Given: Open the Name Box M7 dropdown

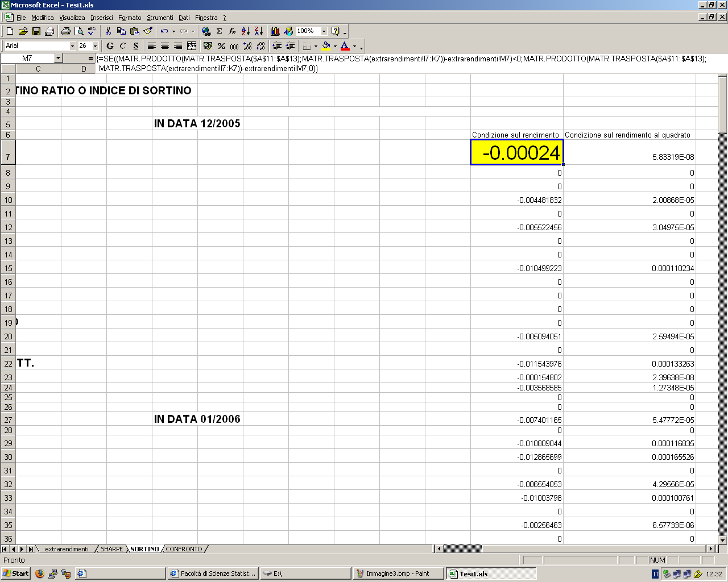Looking at the screenshot, I should [58, 58].
